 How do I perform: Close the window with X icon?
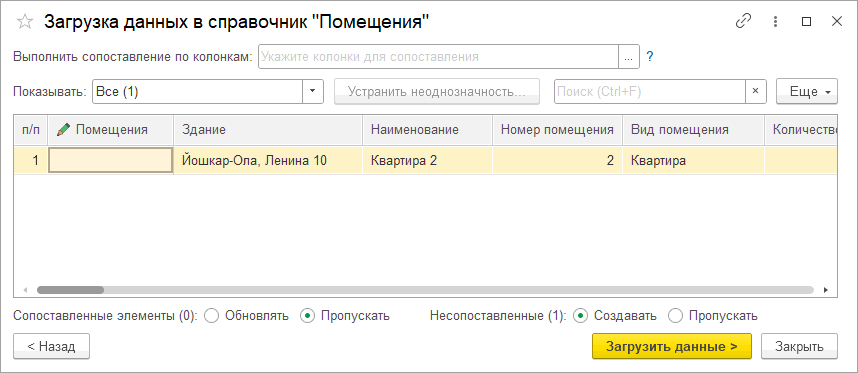[837, 21]
